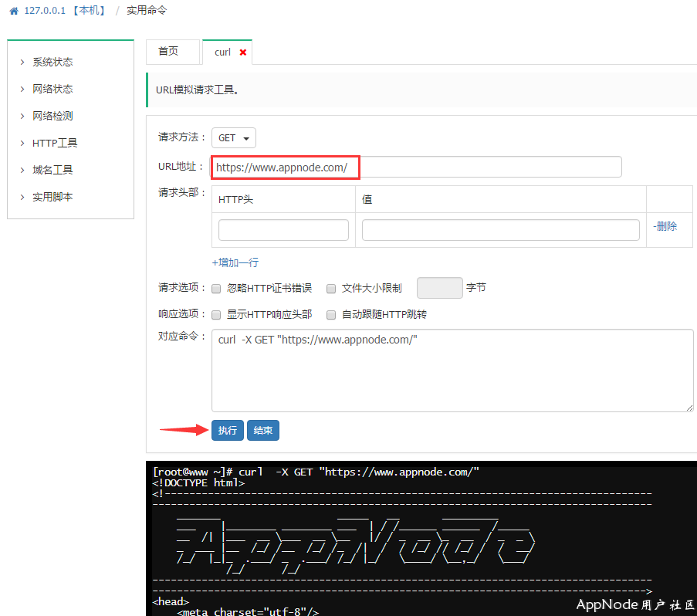Expand the HTTP工具 sidebar menu
The width and height of the screenshot is (697, 616).
pos(55,143)
